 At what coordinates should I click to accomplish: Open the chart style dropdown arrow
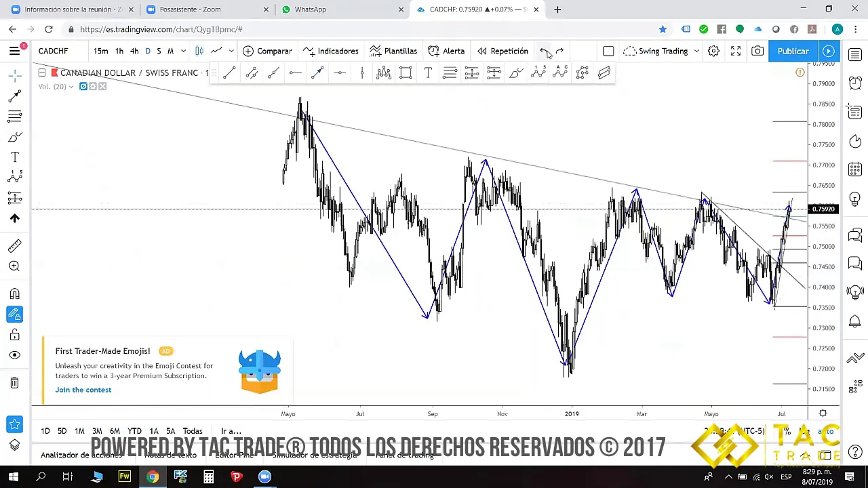pos(231,51)
